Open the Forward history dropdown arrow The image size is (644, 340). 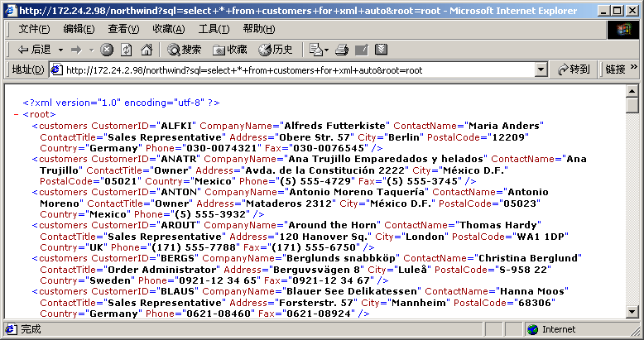[x=91, y=50]
